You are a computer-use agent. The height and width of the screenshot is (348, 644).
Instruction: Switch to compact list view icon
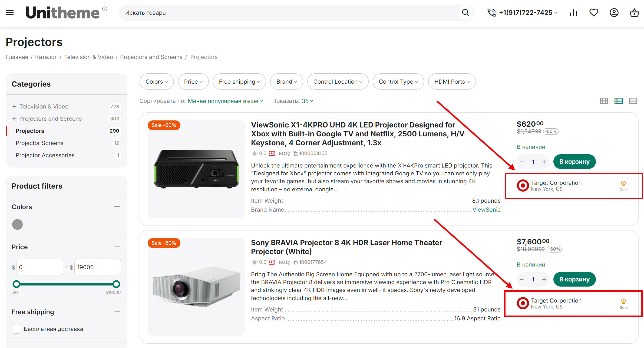pos(633,101)
